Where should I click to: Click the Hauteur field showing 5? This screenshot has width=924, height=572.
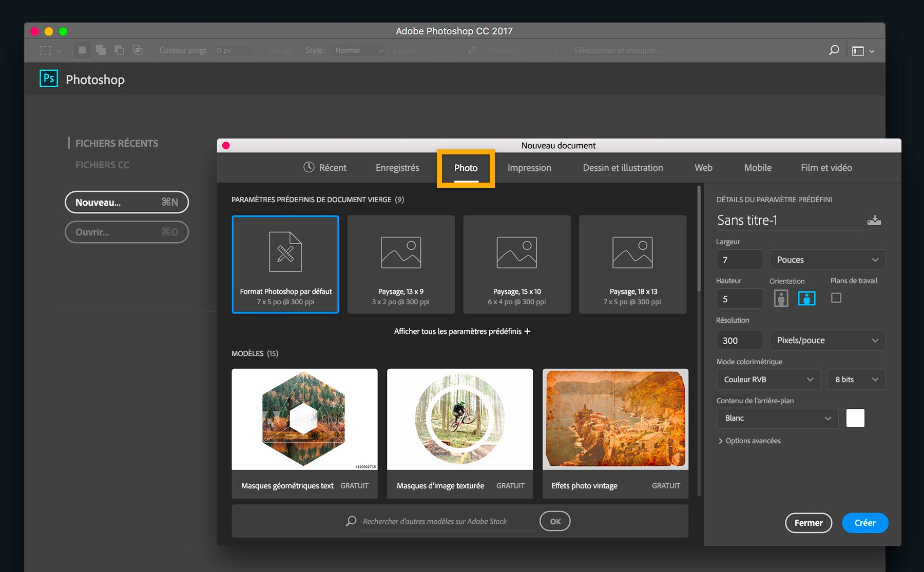739,299
